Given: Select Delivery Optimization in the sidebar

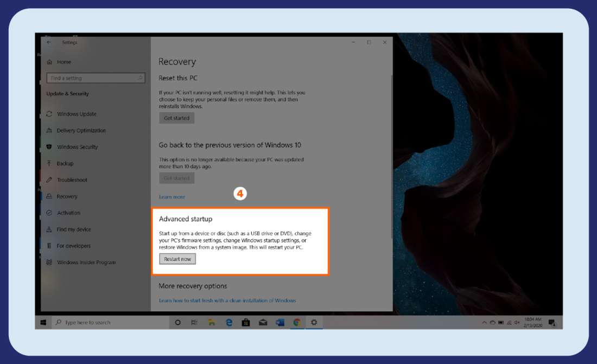Looking at the screenshot, I should (x=81, y=130).
